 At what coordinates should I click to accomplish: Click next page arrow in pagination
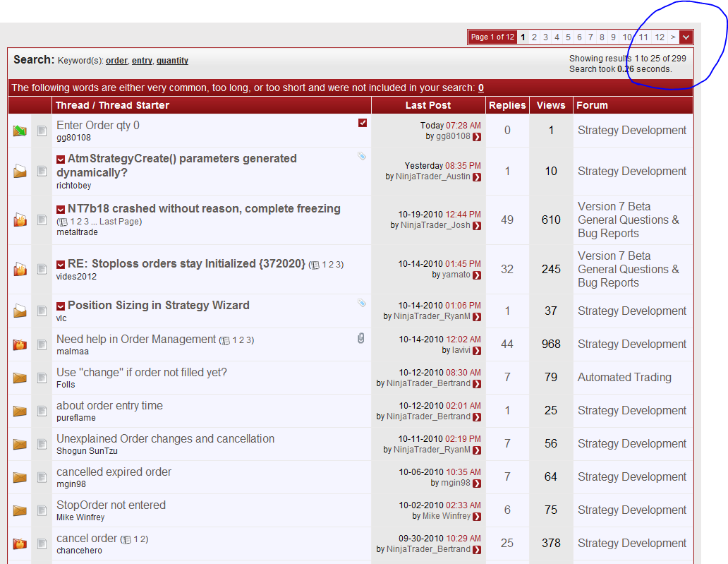pyautogui.click(x=673, y=37)
